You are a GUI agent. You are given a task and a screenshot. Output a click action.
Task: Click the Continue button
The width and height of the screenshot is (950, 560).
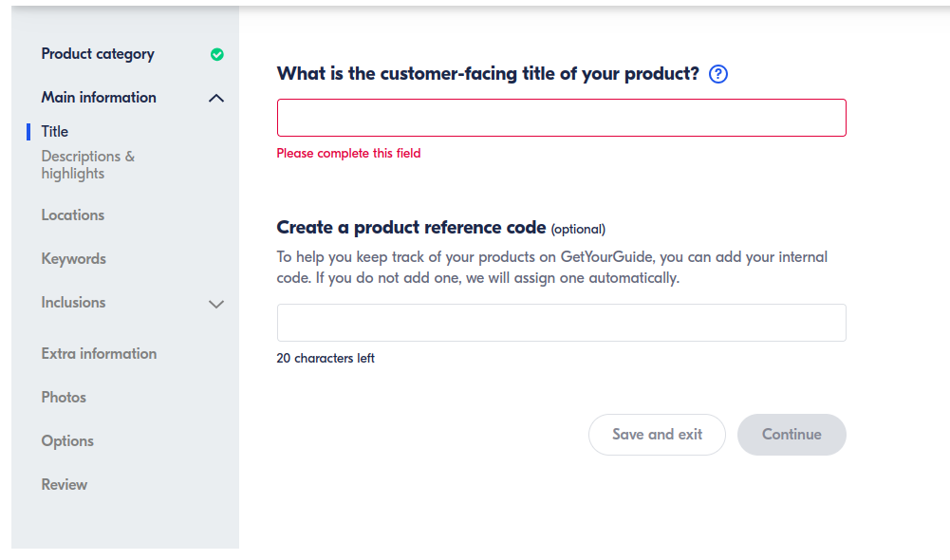[x=792, y=435]
